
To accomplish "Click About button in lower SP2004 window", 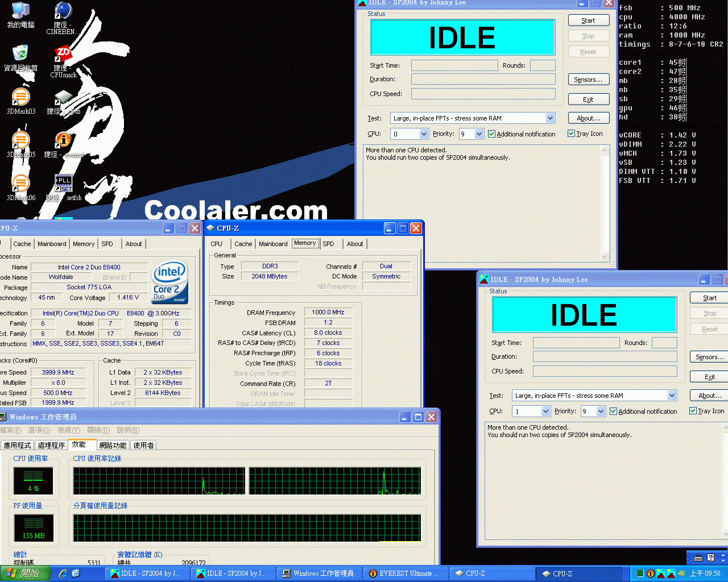I will click(x=710, y=396).
